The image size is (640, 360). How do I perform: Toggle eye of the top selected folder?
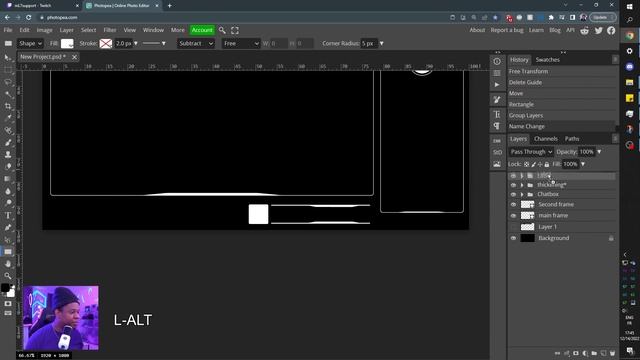513,176
